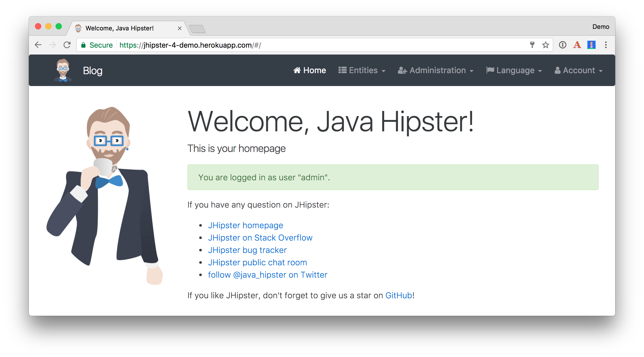Click the 1Password extension icon

(x=563, y=45)
